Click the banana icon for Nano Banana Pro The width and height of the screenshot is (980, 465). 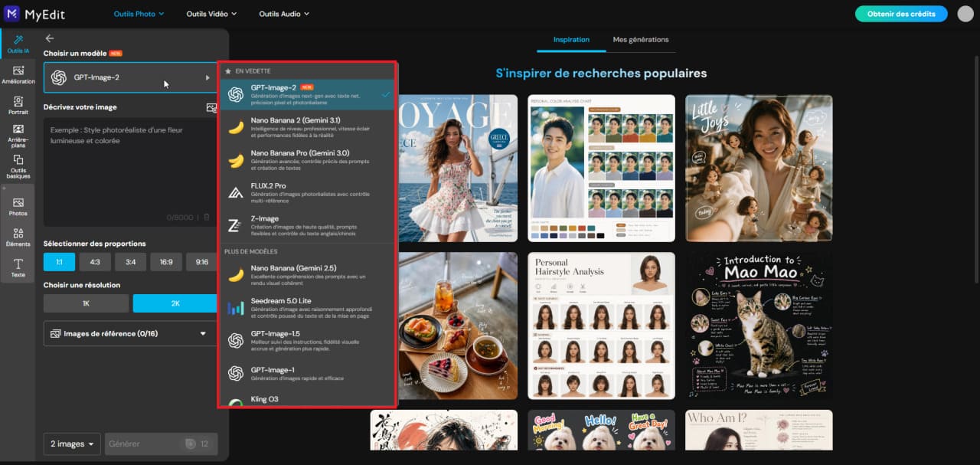click(x=236, y=159)
